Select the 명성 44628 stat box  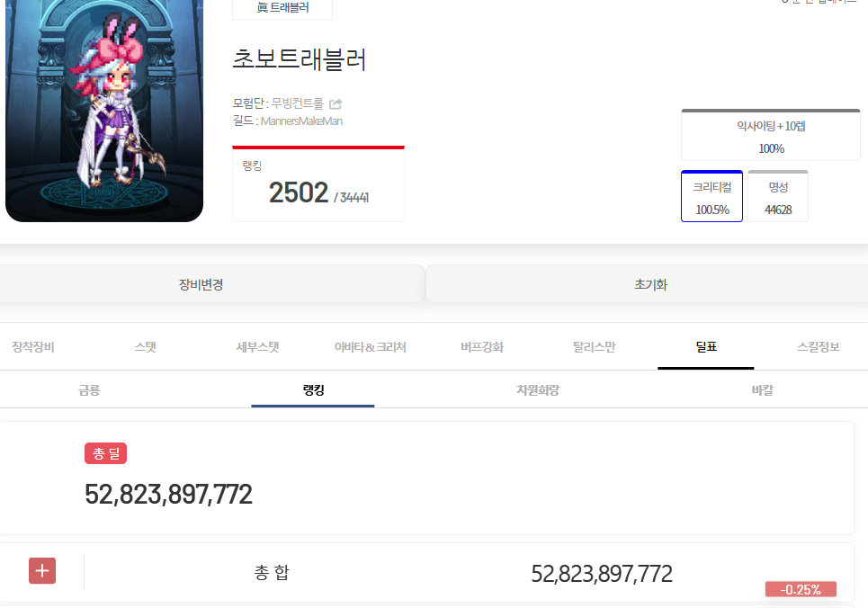778,196
